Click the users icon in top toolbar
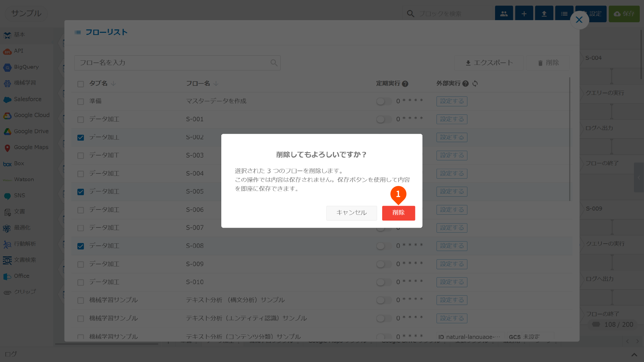The width and height of the screenshot is (644, 362). pos(504,14)
